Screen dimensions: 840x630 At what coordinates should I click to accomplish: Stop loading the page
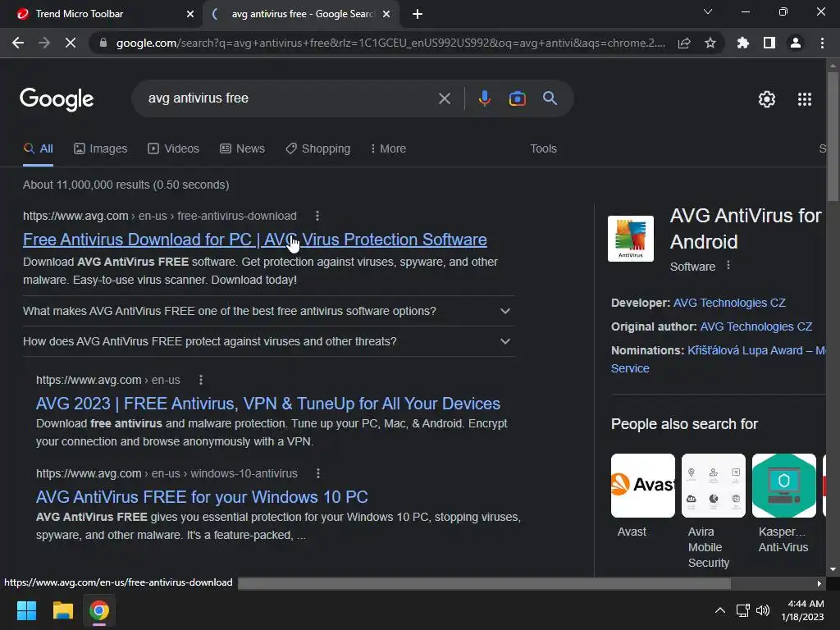click(71, 43)
